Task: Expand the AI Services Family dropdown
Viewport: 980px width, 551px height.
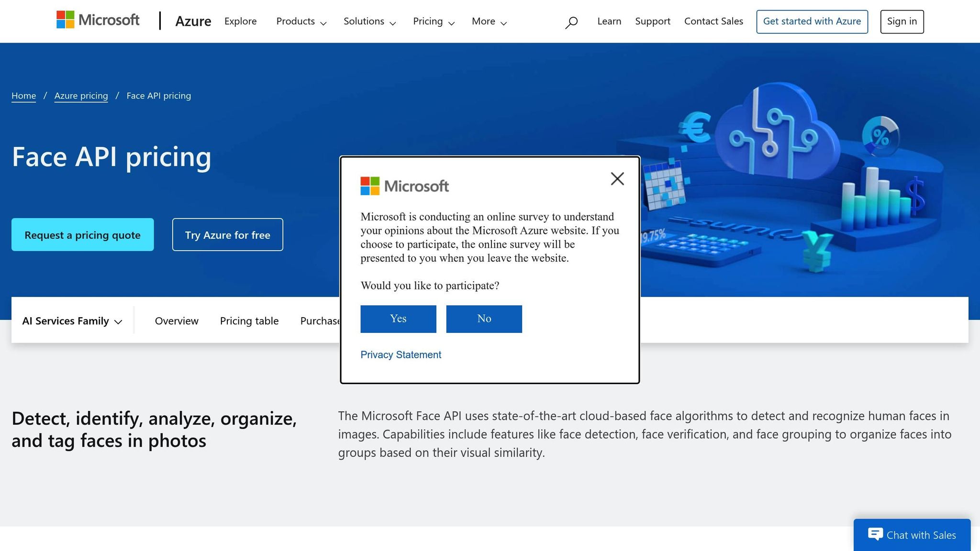Action: pos(72,321)
